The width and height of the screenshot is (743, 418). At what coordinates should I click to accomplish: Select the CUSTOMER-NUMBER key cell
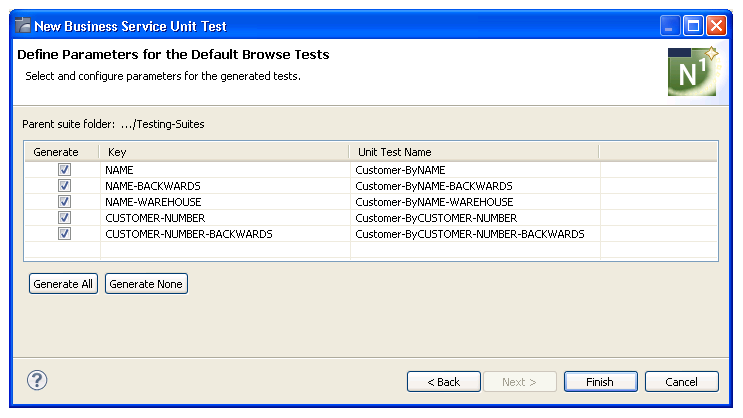[x=225, y=218]
